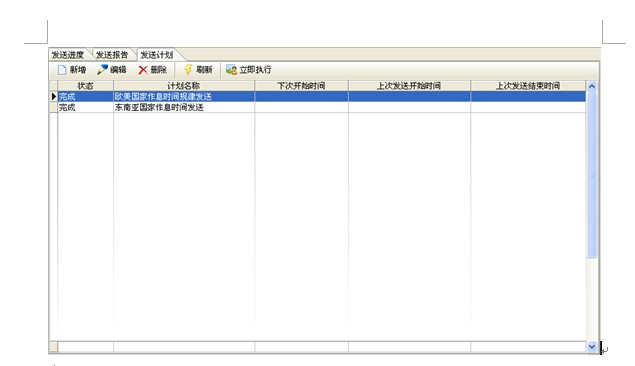
Task: Sort by the 计划名称 column header
Action: [184, 85]
